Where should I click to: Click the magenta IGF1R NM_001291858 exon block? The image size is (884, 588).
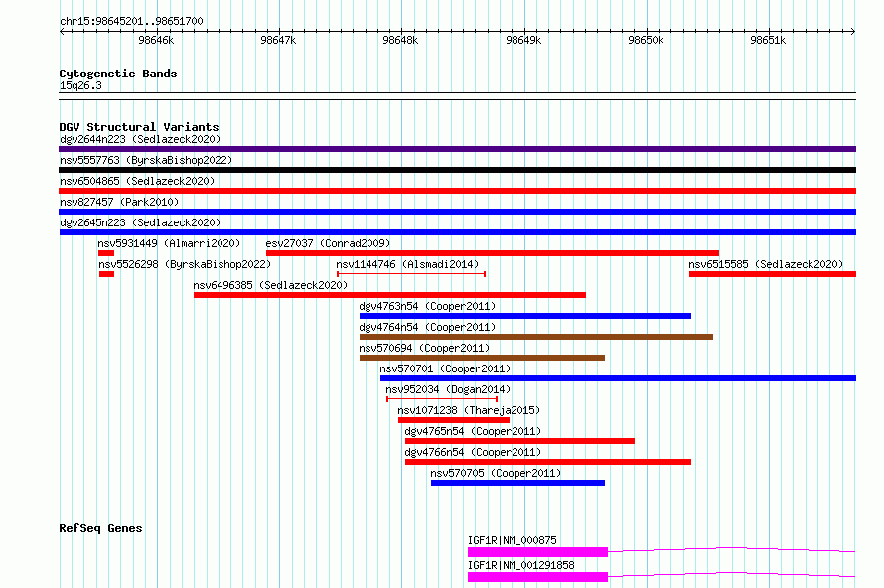[537, 577]
